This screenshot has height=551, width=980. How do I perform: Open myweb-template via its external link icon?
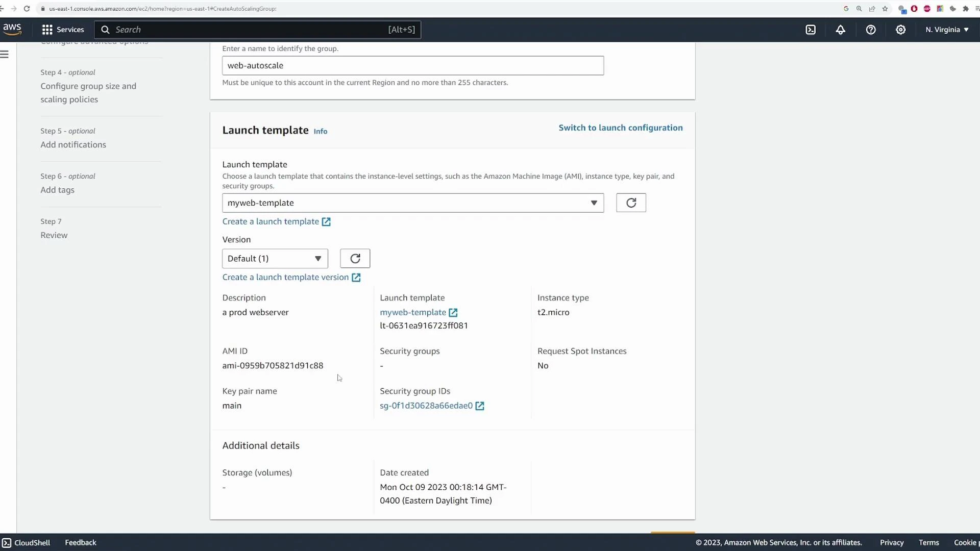pos(453,312)
